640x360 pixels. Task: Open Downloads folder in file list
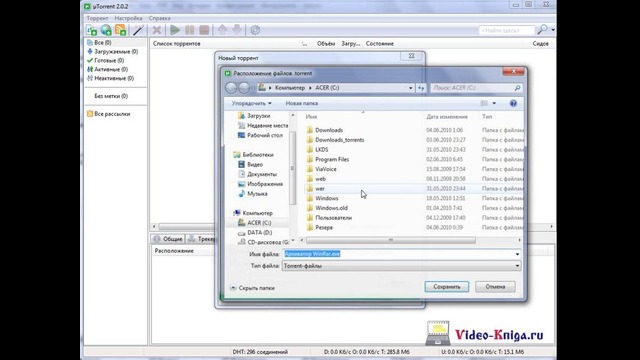(x=329, y=130)
